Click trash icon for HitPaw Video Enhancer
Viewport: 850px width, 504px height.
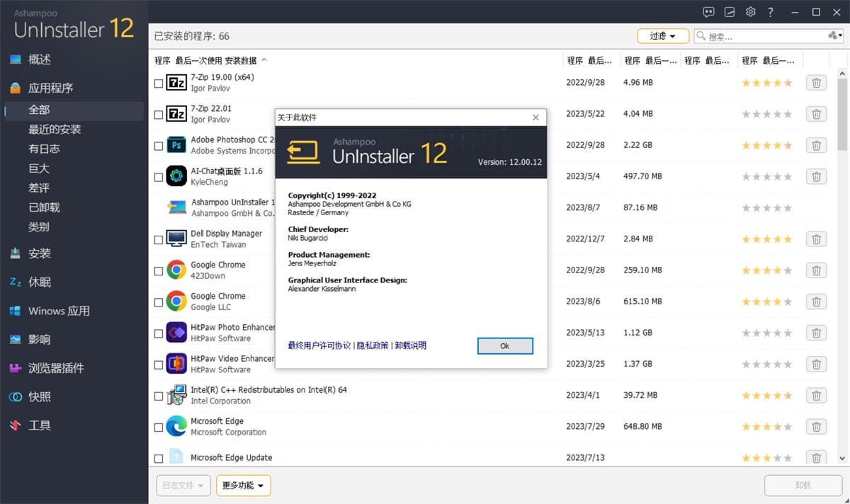(x=816, y=364)
